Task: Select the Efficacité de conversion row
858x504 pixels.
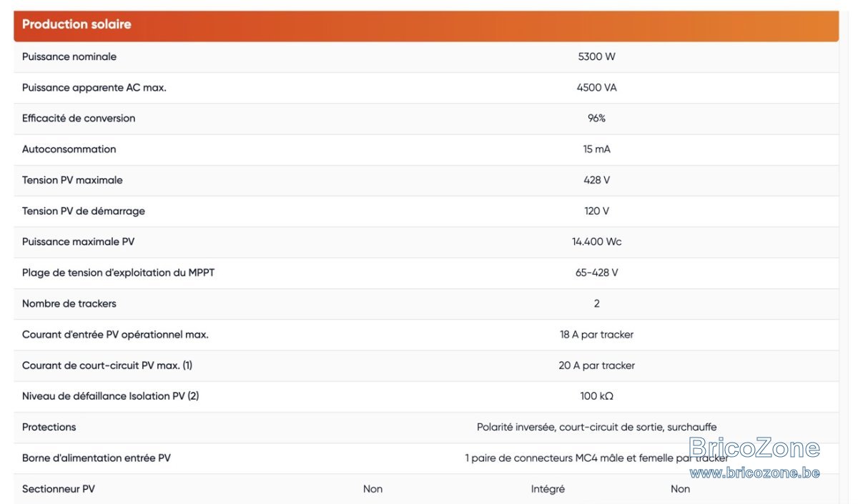Action: (426, 119)
